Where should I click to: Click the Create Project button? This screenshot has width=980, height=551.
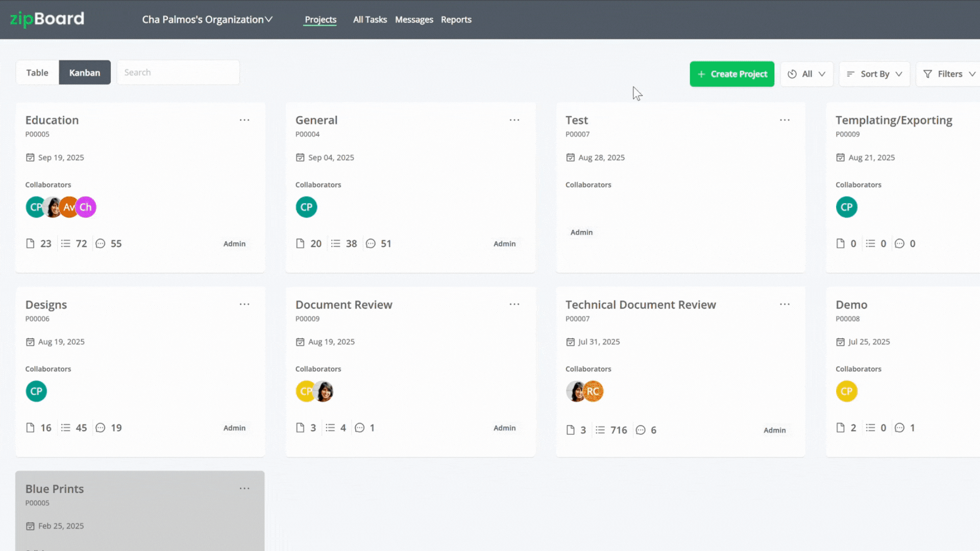pyautogui.click(x=731, y=74)
